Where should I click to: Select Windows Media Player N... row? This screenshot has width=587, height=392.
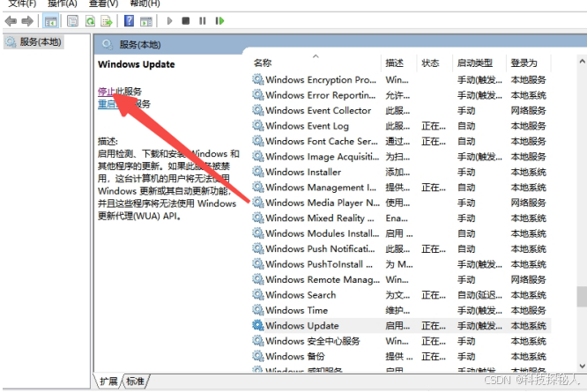pyautogui.click(x=400, y=203)
